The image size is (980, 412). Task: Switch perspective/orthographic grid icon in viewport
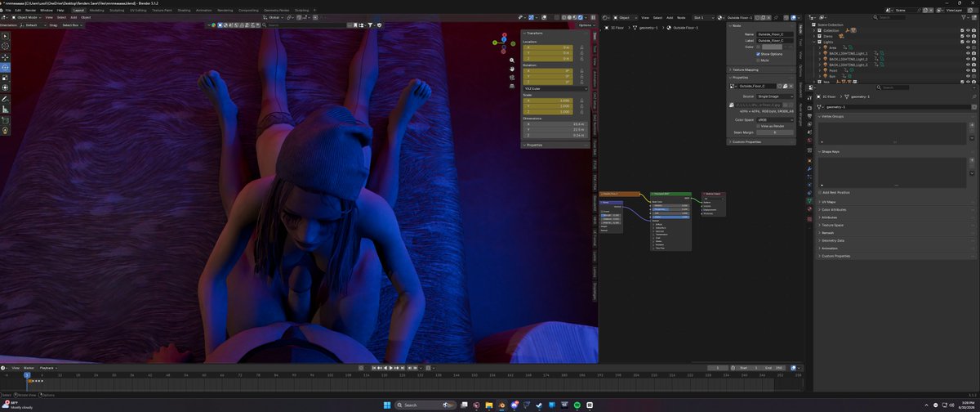click(512, 86)
